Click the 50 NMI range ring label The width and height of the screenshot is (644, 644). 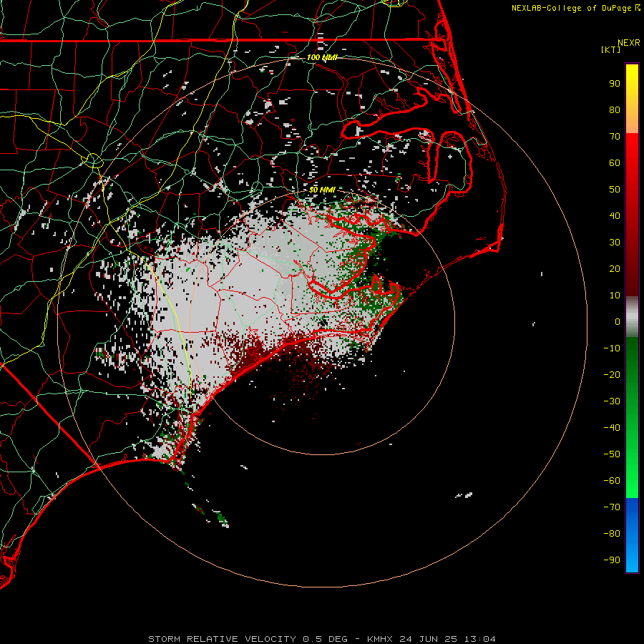click(322, 190)
